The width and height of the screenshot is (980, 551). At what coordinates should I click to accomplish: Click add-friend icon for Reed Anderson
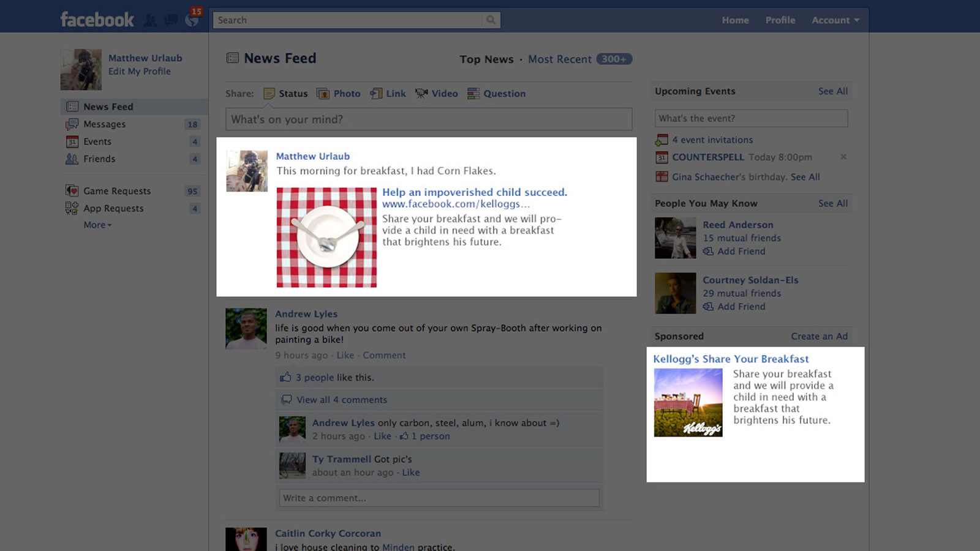click(708, 252)
